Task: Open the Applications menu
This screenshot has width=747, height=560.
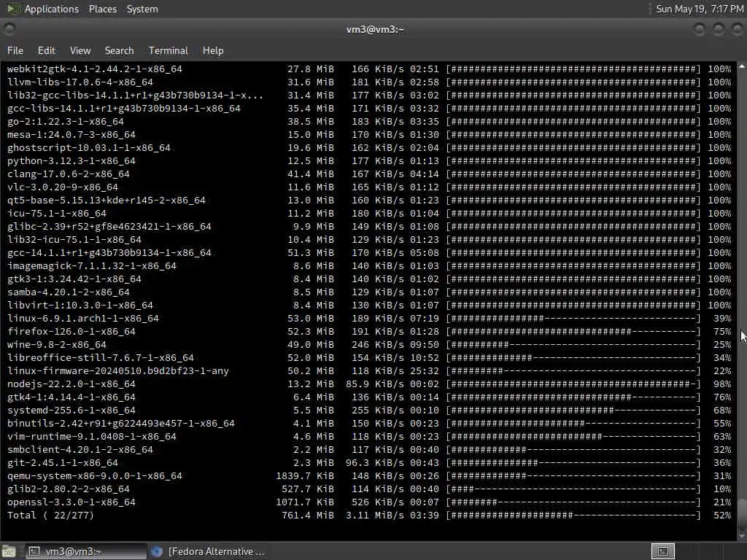Action: [52, 9]
